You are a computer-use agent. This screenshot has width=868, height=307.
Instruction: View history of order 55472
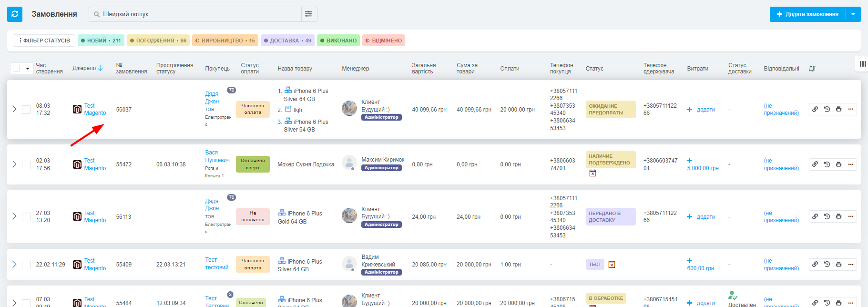(x=827, y=164)
